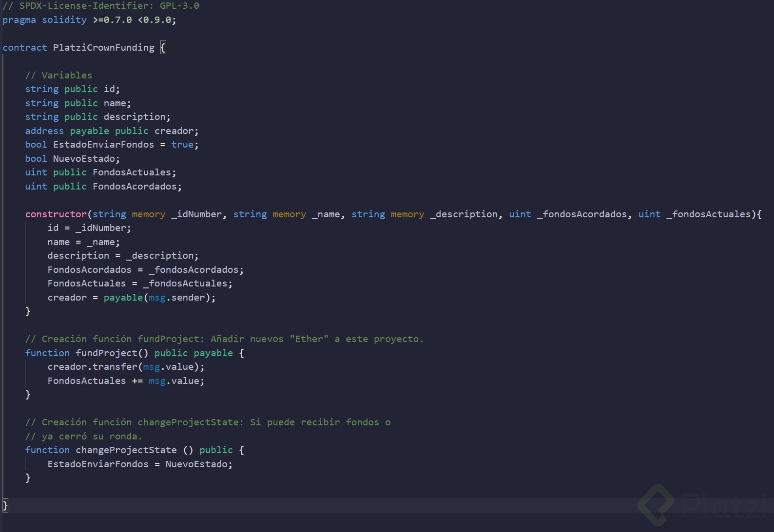The width and height of the screenshot is (774, 532).
Task: Click the 'creador = payable(msg.sender);' line
Action: pyautogui.click(x=132, y=298)
